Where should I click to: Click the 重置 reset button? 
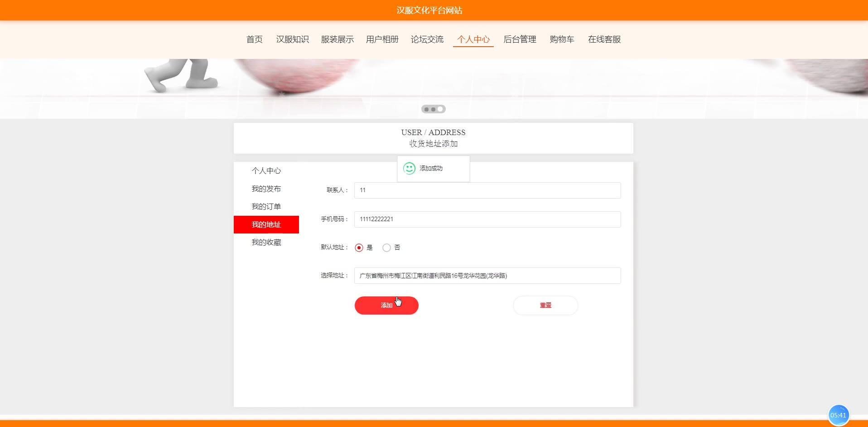545,306
